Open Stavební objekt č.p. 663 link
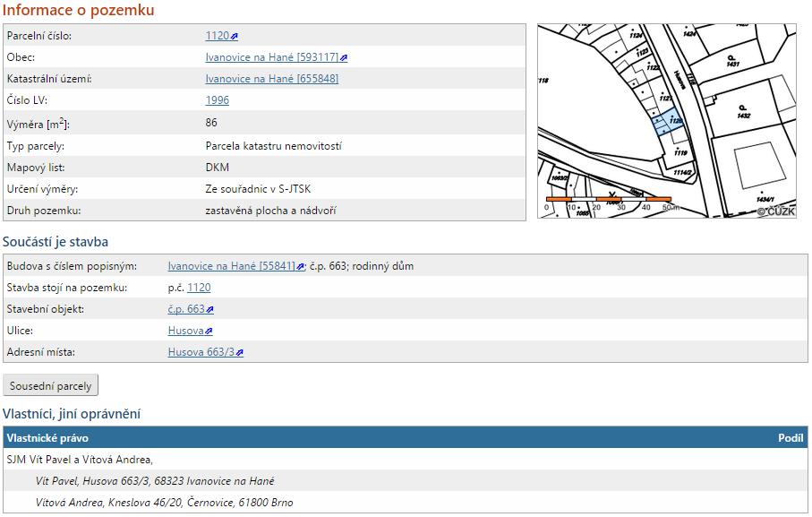The width and height of the screenshot is (812, 517). [186, 309]
